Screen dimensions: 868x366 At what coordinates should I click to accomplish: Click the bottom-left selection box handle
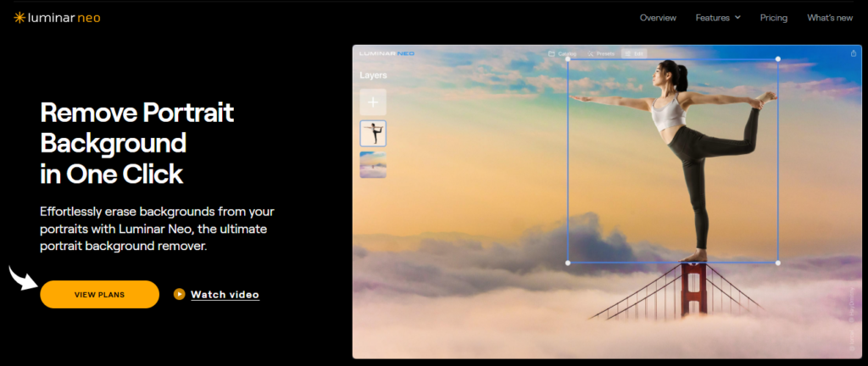pyautogui.click(x=568, y=263)
